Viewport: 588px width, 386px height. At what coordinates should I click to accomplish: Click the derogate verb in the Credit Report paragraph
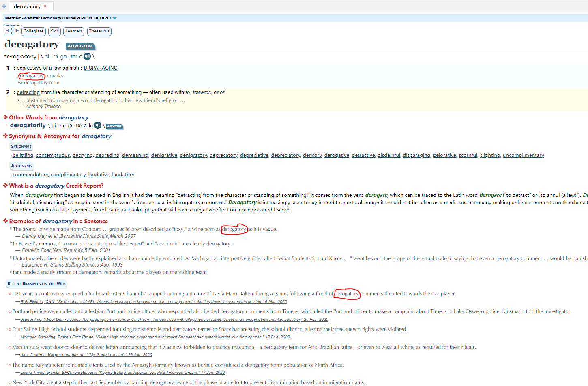[x=376, y=195]
